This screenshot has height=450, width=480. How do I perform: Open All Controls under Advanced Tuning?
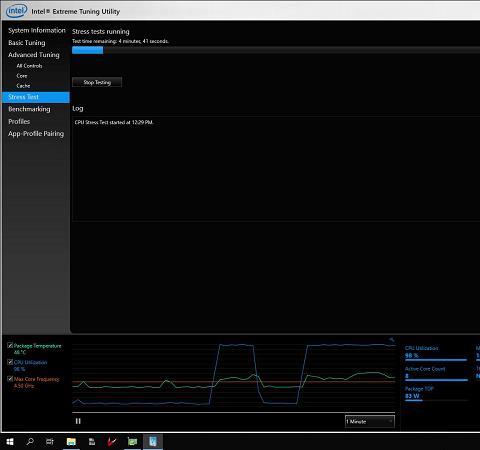coord(29,66)
